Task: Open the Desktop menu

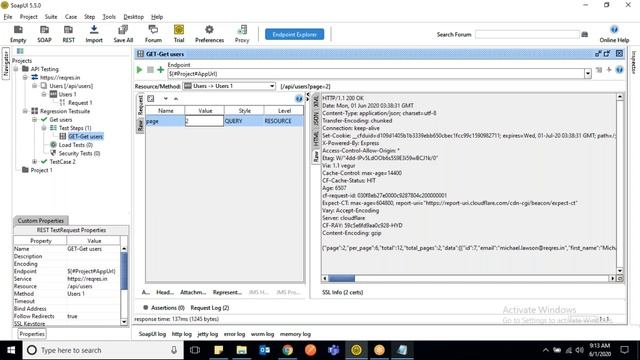Action: click(133, 17)
